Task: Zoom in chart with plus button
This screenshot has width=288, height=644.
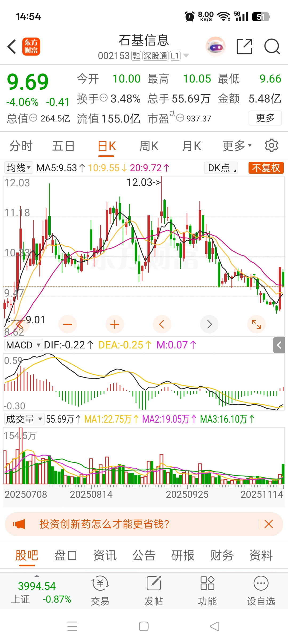Action: (x=115, y=324)
